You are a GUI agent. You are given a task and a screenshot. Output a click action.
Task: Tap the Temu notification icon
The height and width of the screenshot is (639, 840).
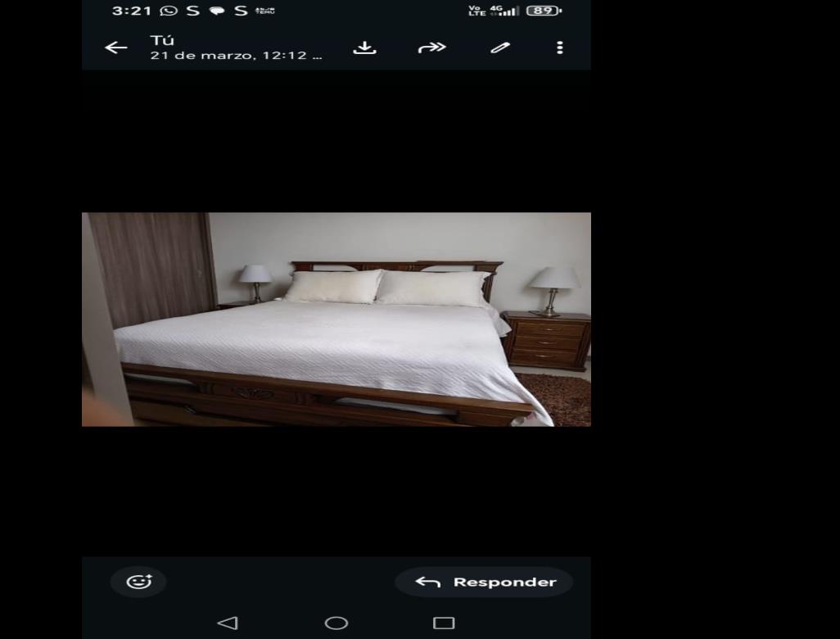265,11
